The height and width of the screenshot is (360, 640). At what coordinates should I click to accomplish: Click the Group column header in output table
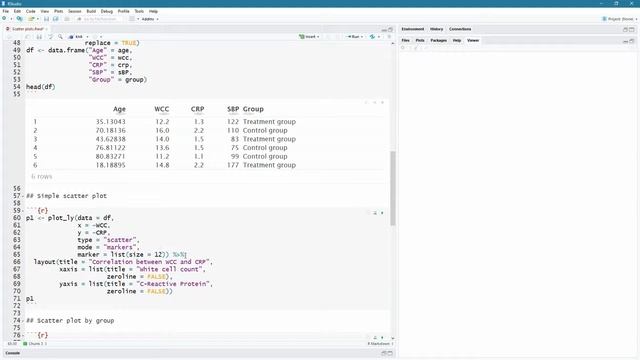click(253, 109)
